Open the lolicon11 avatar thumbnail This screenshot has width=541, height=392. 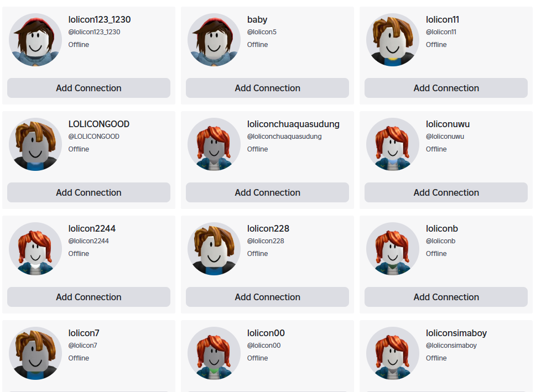tap(393, 40)
